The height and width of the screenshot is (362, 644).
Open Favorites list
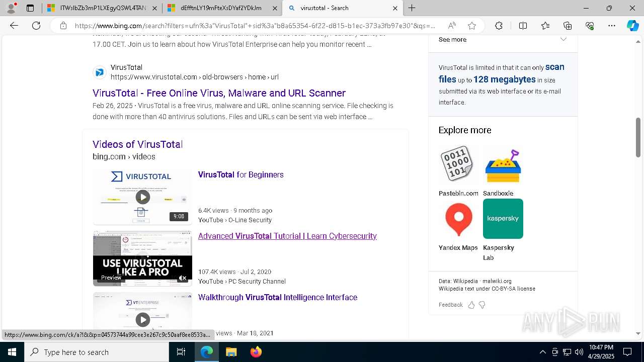tap(545, 26)
